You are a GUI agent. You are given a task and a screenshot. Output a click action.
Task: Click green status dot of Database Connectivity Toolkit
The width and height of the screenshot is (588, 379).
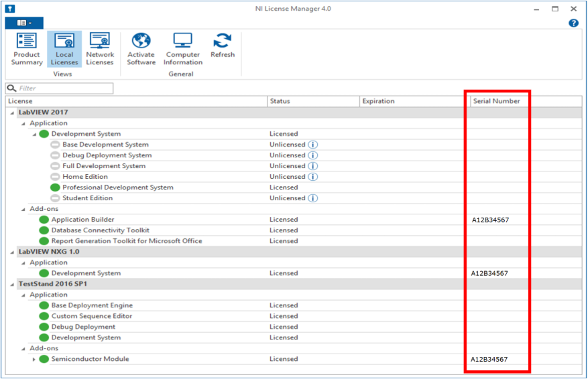click(44, 230)
